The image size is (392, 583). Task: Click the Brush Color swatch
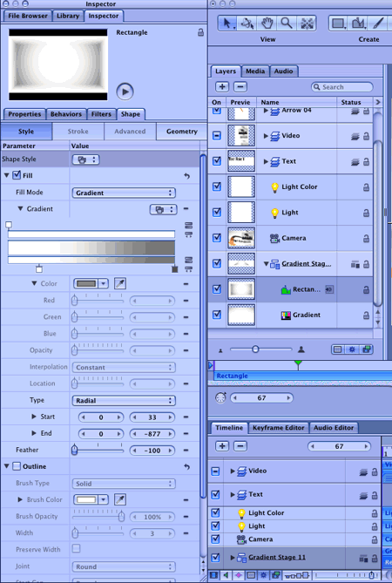tap(86, 499)
